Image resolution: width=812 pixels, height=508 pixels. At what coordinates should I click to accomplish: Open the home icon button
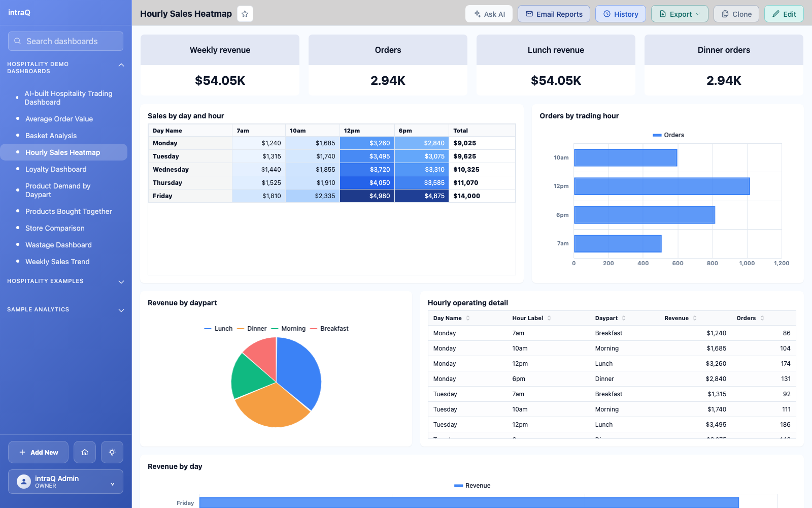pos(85,452)
